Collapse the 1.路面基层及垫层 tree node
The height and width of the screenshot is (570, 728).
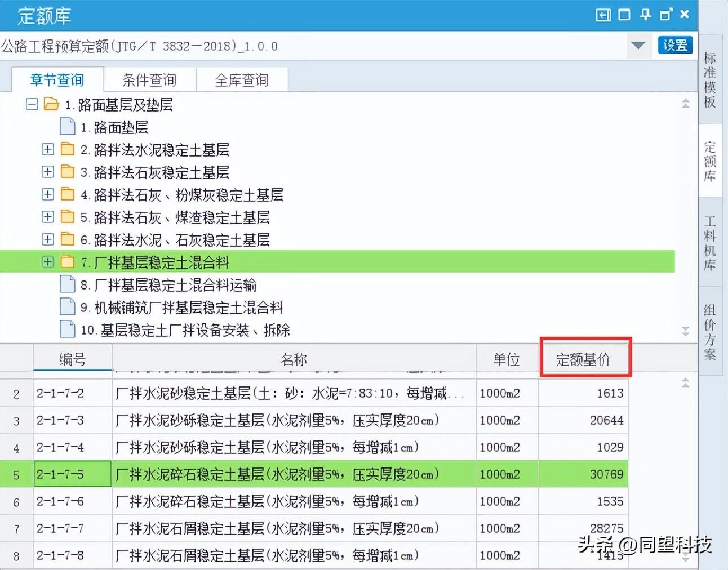[32, 104]
